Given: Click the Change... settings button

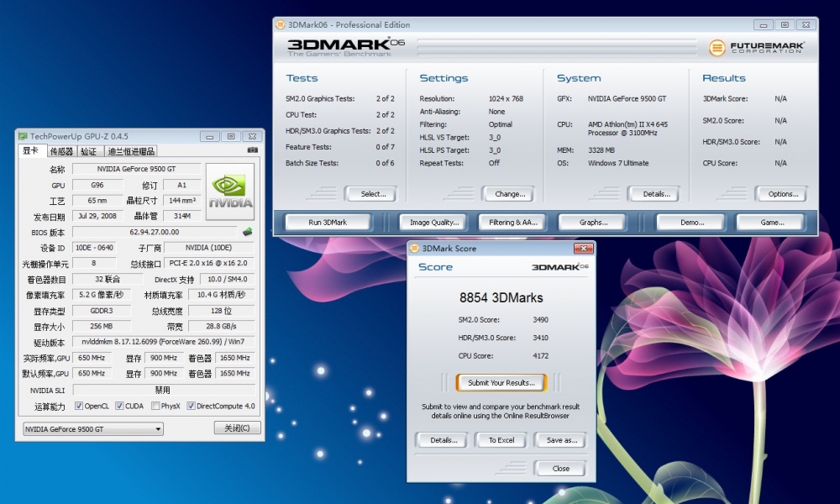Looking at the screenshot, I should pyautogui.click(x=507, y=194).
